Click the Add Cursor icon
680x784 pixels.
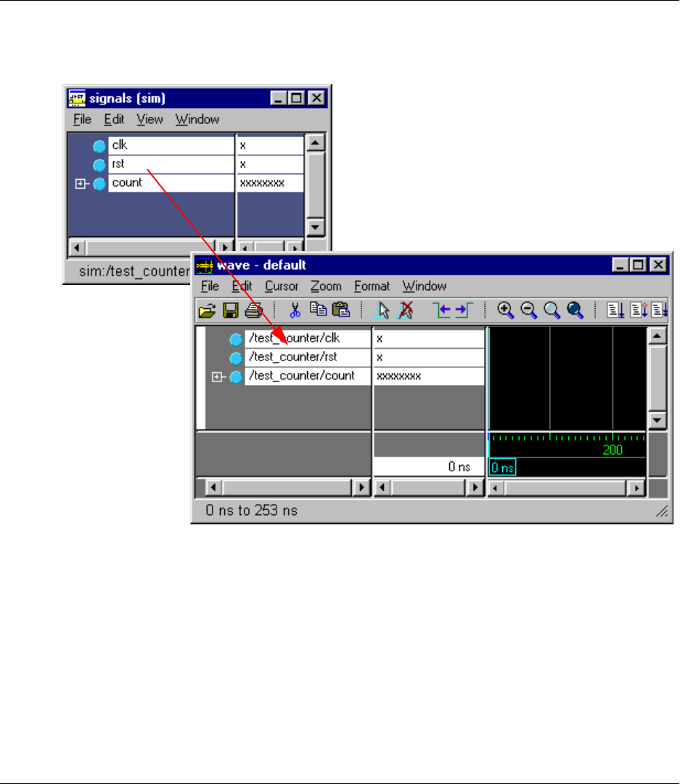click(x=382, y=310)
